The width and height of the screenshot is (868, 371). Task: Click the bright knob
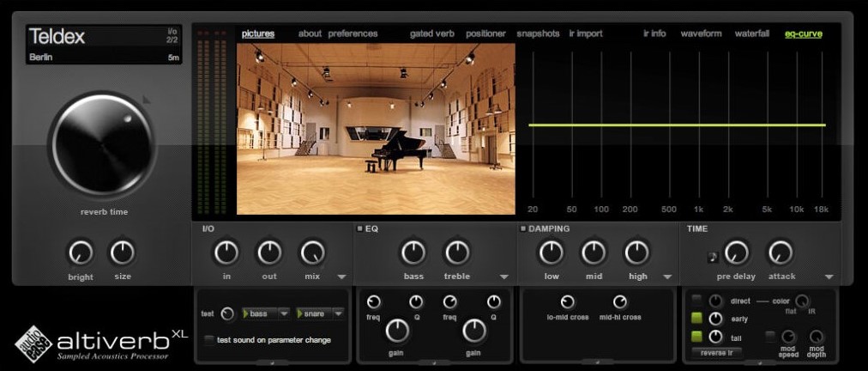point(80,252)
